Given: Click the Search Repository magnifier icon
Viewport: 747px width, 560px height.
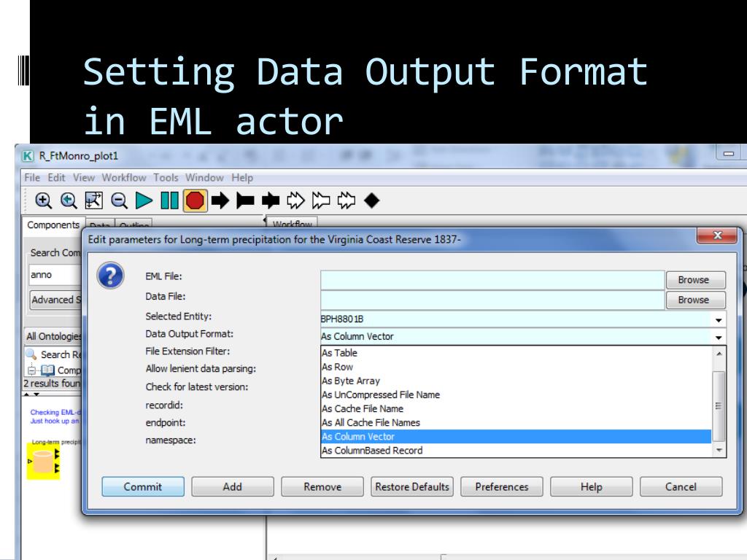Looking at the screenshot, I should (x=31, y=354).
